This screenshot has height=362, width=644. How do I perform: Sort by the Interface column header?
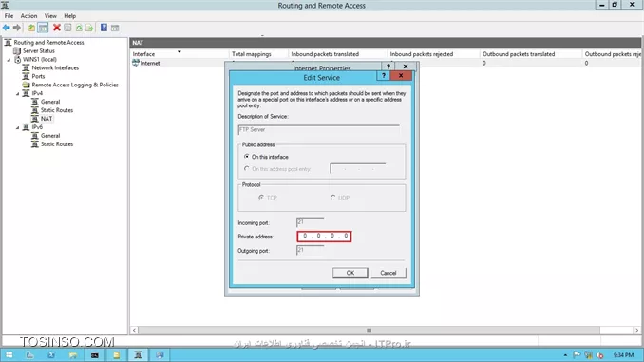point(180,54)
